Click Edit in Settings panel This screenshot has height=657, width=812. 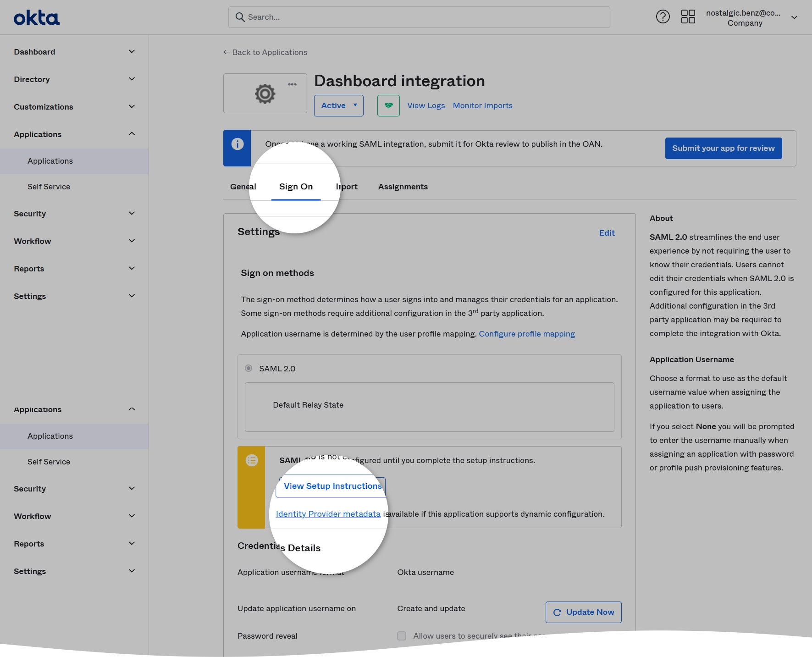coord(607,233)
